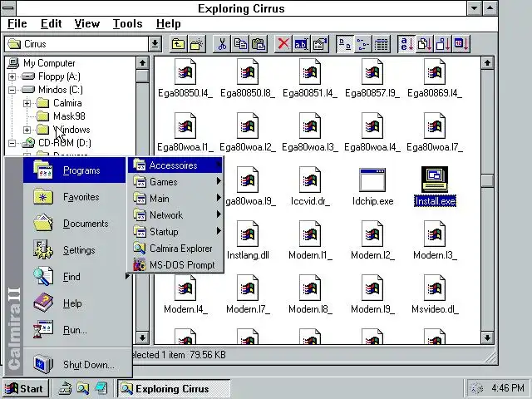Go up one folder level via toolbar

(x=178, y=44)
